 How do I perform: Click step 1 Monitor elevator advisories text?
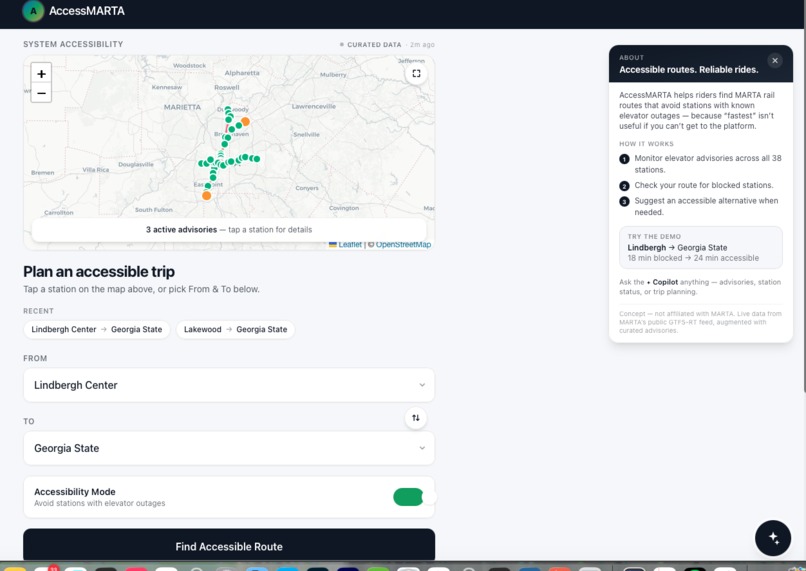point(707,164)
